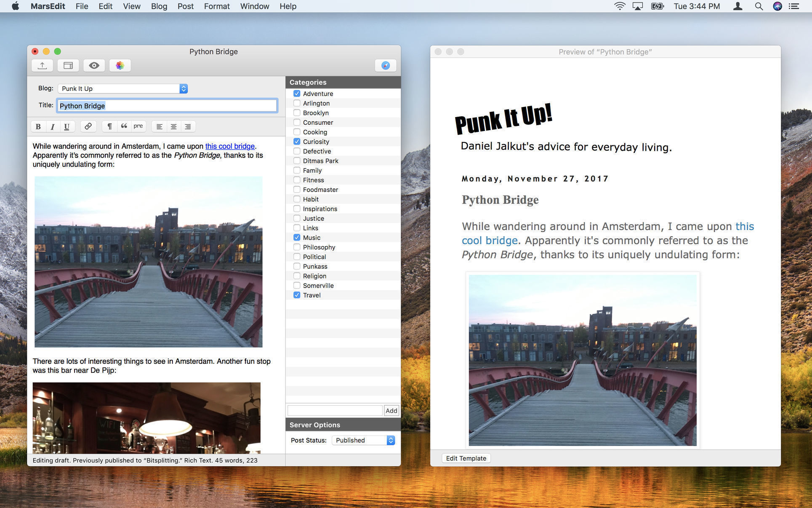Viewport: 812px width, 508px height.
Task: Uncheck the Music category
Action: [297, 238]
